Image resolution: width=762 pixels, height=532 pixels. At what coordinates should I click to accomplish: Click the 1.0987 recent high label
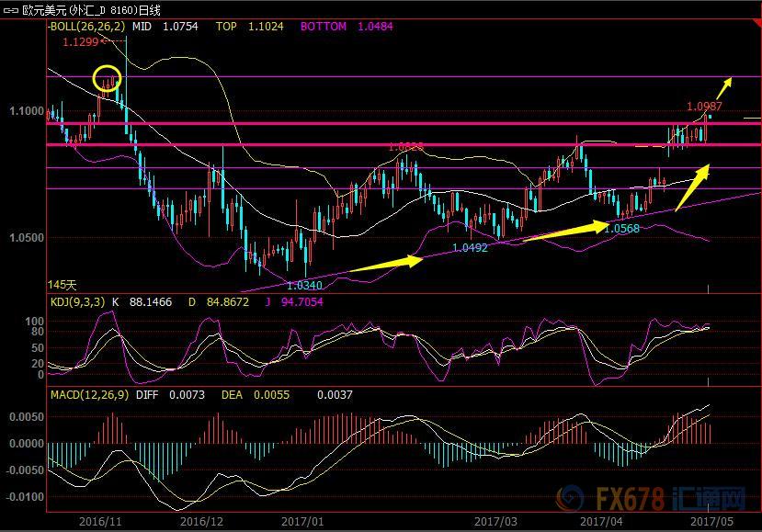click(704, 106)
